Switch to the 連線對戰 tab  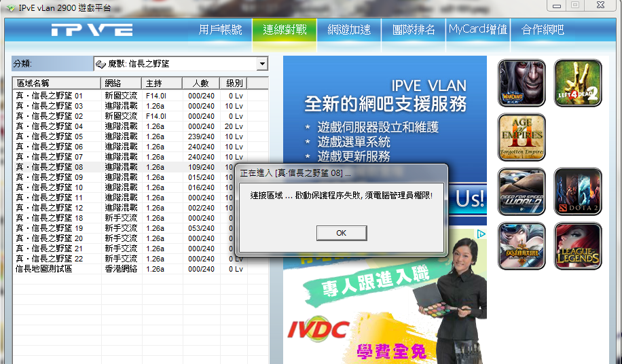tap(285, 30)
